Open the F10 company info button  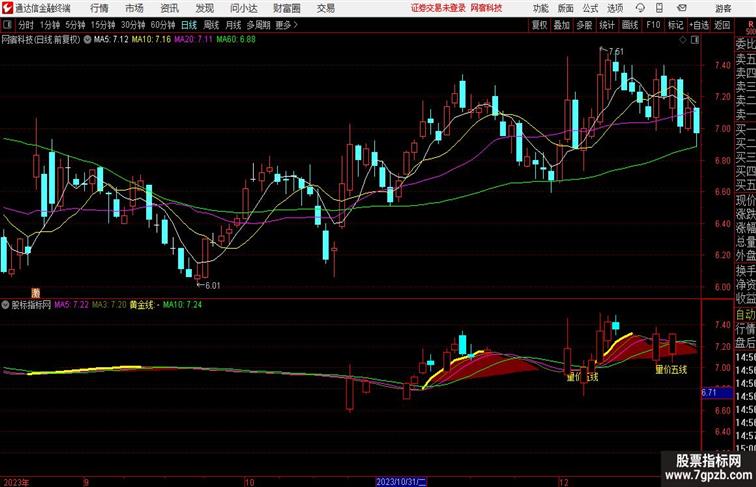coord(653,25)
